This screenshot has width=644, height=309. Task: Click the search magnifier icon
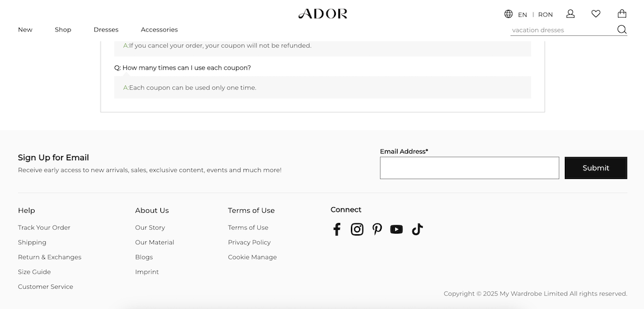(622, 30)
